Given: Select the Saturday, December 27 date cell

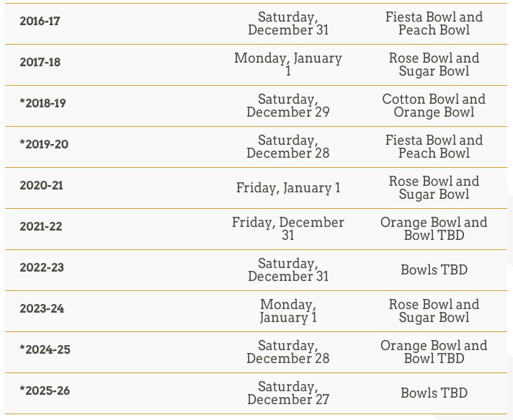Looking at the screenshot, I should pos(288,393).
